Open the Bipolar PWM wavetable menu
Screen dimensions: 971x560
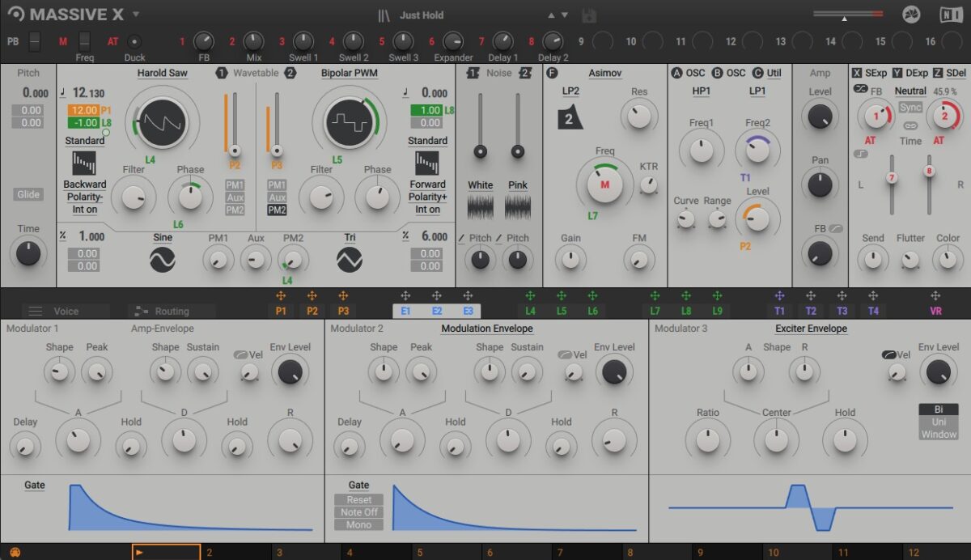click(x=350, y=73)
